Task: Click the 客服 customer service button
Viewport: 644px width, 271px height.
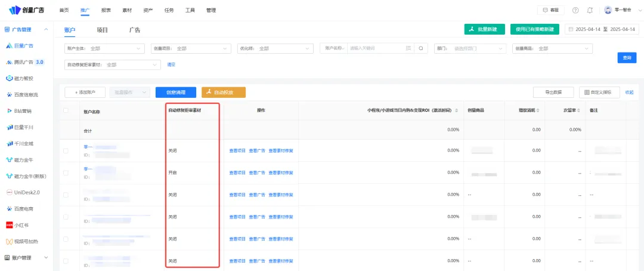Action: (x=551, y=10)
